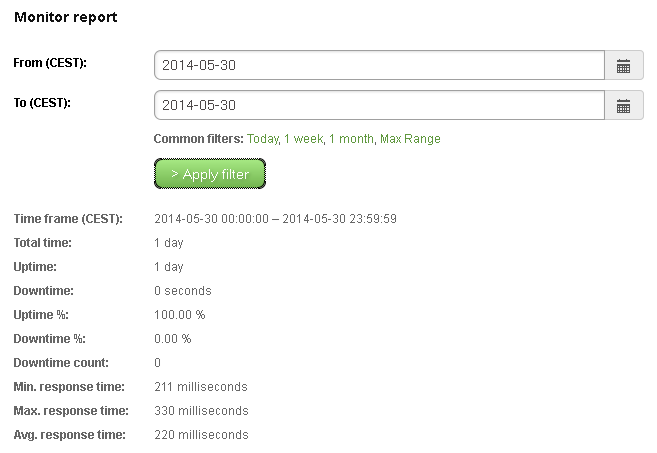
Task: Click the Downtime count label
Action: pos(61,363)
